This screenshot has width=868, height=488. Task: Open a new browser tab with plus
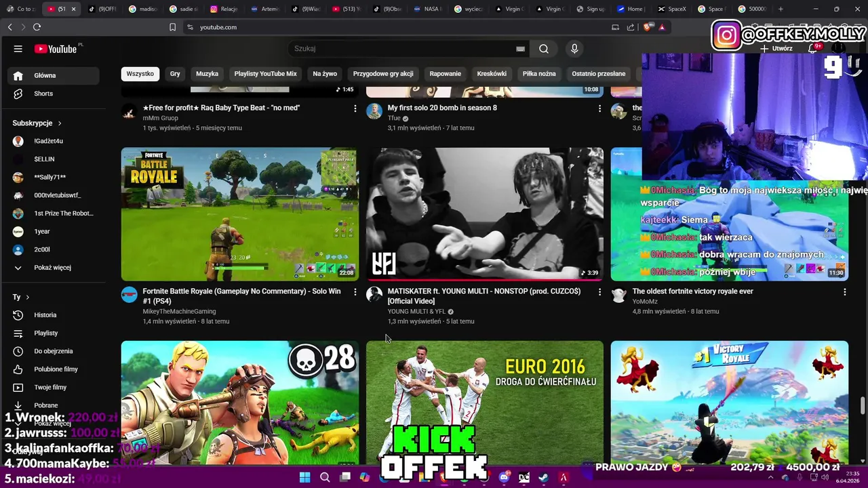[x=781, y=9]
